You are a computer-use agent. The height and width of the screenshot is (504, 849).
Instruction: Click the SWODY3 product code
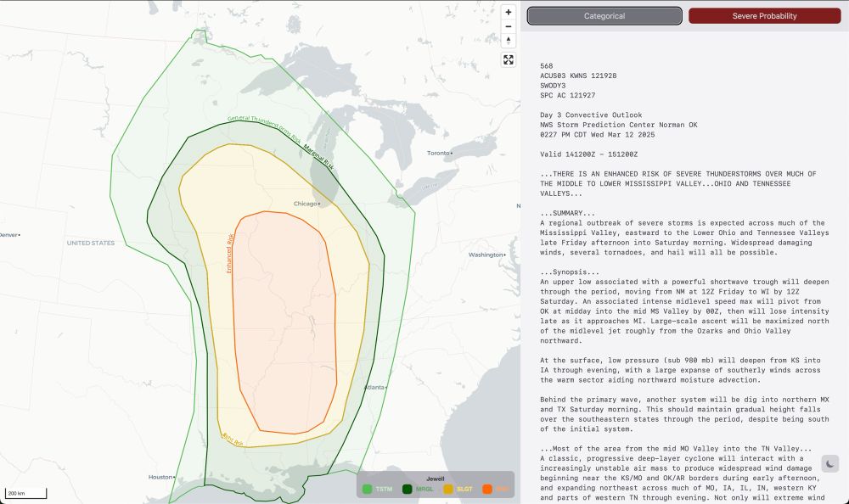tap(553, 86)
